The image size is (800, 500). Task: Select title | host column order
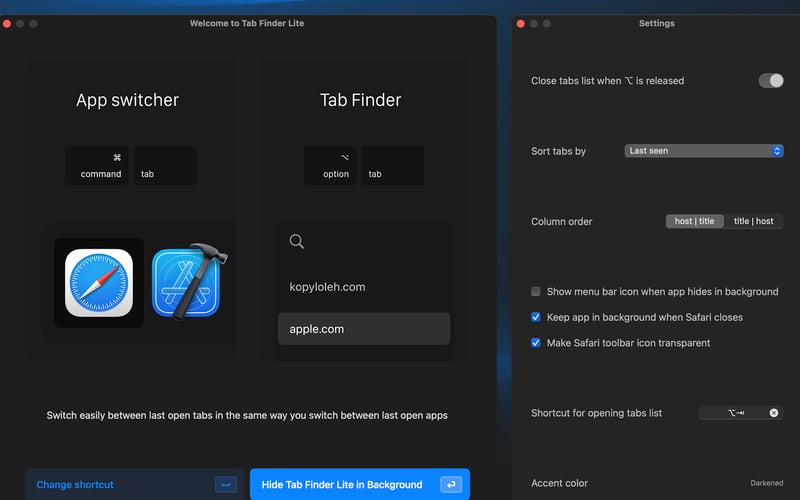(754, 221)
